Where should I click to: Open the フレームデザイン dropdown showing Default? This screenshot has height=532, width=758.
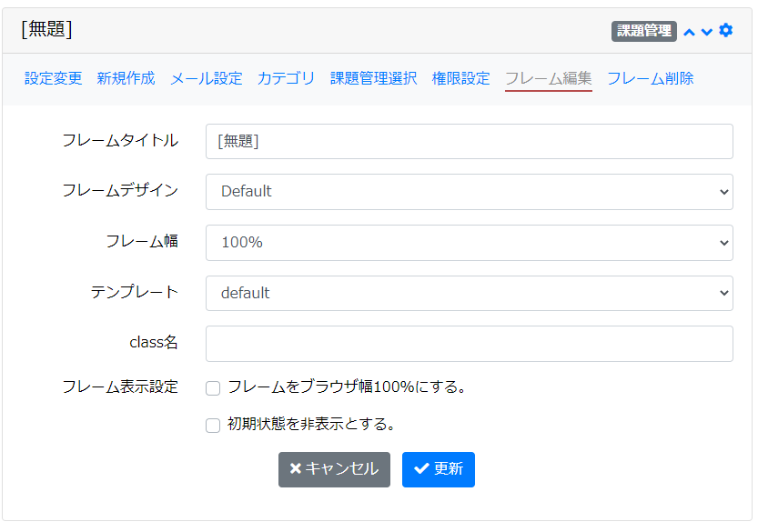tap(469, 192)
